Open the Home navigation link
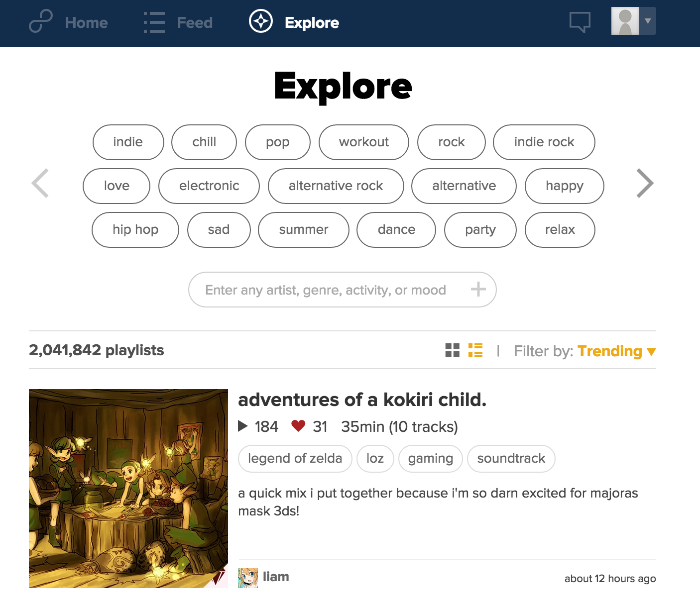Image resolution: width=700 pixels, height=606 pixels. [86, 23]
